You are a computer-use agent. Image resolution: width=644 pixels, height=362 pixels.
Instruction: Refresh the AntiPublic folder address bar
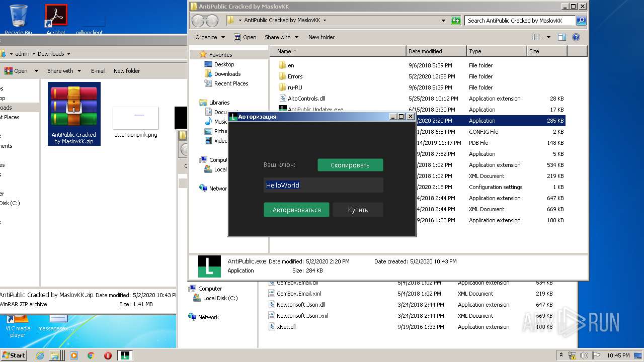[x=456, y=21]
